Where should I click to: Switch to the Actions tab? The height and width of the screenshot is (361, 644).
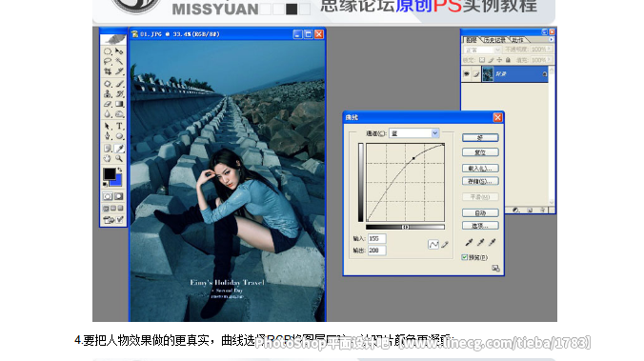pyautogui.click(x=517, y=40)
